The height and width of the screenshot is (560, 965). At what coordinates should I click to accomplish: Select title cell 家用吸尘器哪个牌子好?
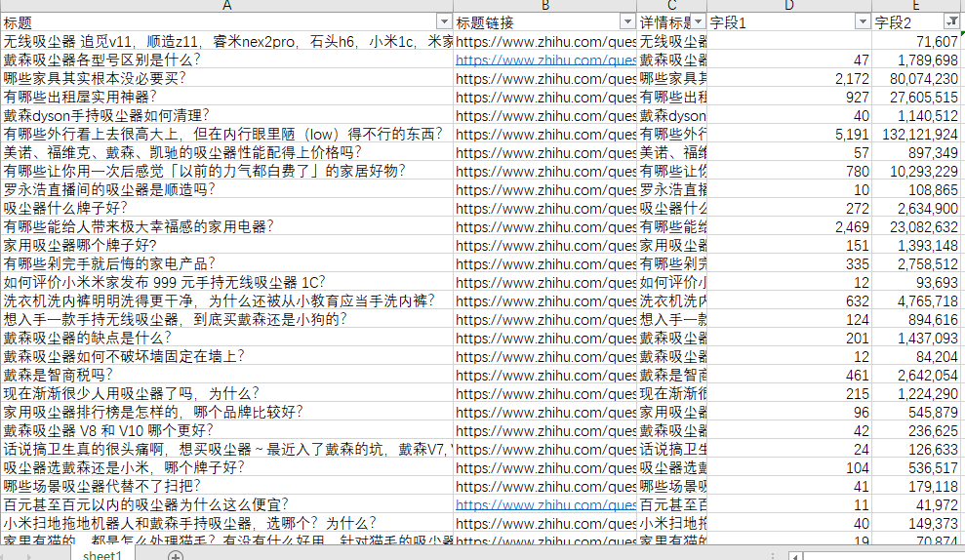tap(226, 246)
